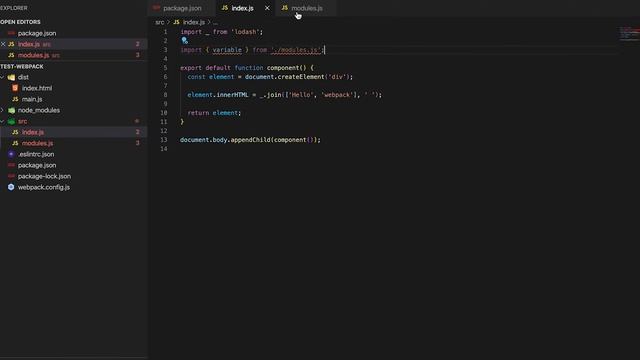The height and width of the screenshot is (360, 640).
Task: Select the src folder row
Action: coord(73,121)
